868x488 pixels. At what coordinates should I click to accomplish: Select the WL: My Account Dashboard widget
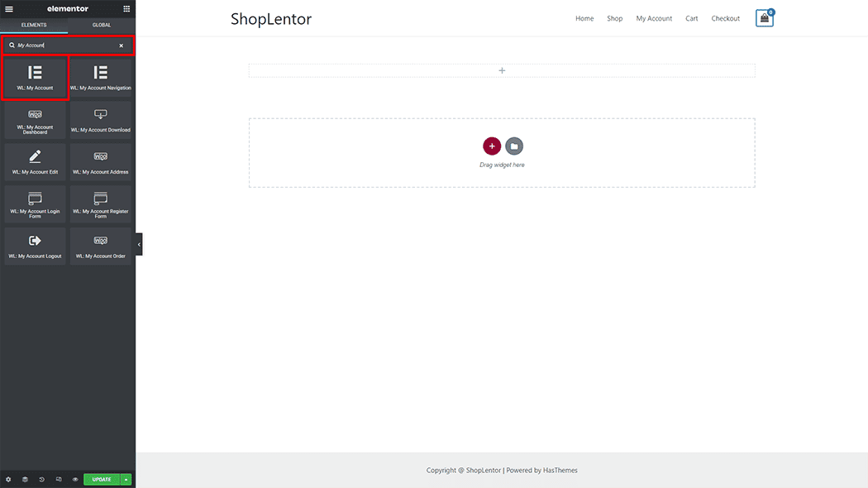click(35, 120)
